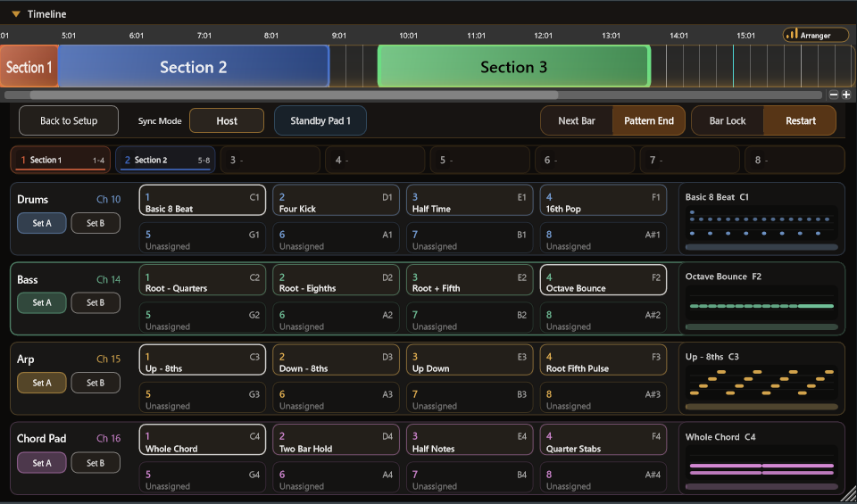
Task: Enable Set A for Bass
Action: point(42,302)
